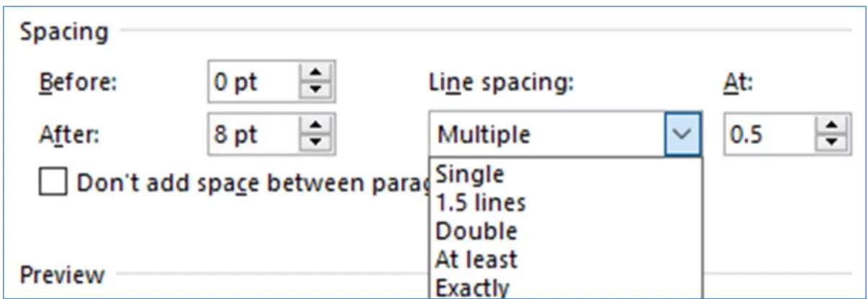The height and width of the screenshot is (299, 868).
Task: Click the Before spacing input field
Action: tap(255, 82)
